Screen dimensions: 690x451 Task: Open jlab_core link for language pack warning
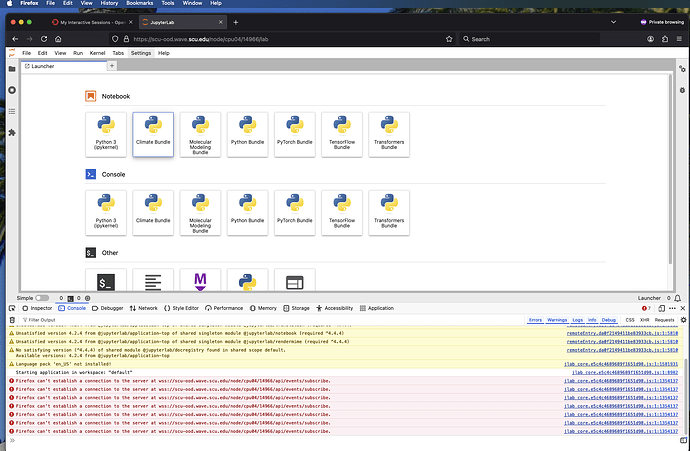click(x=621, y=364)
